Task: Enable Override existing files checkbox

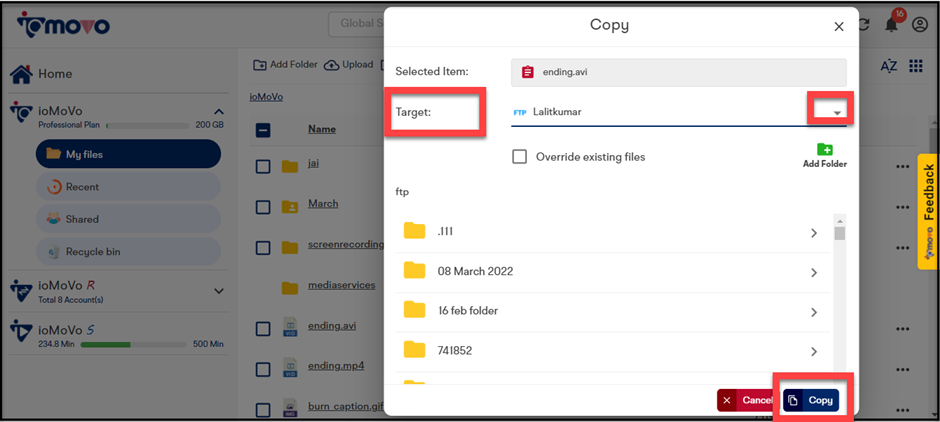Action: click(520, 157)
